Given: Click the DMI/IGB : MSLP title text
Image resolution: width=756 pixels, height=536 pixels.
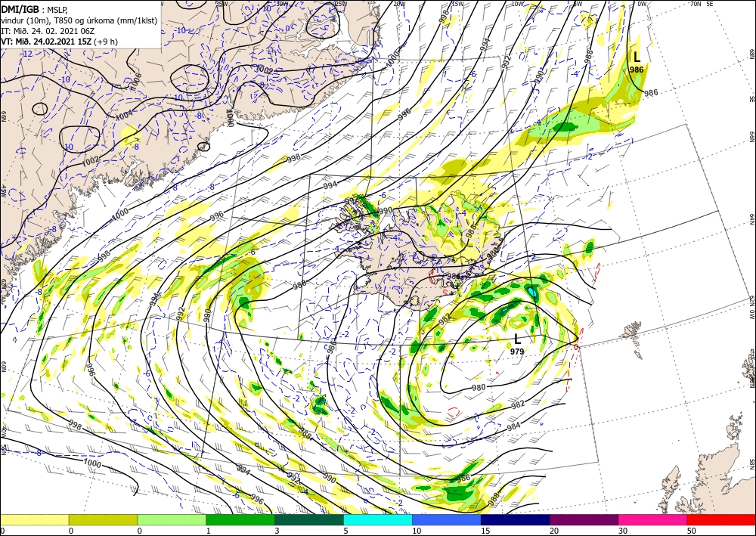Looking at the screenshot, I should click(x=35, y=10).
